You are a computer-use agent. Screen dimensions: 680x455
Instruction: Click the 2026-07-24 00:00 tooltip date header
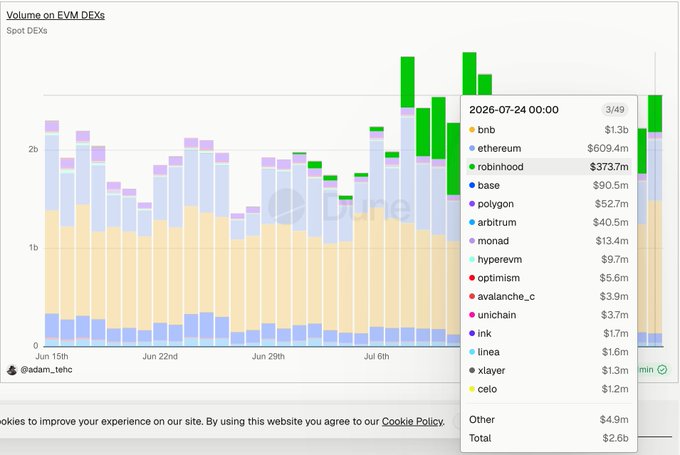coord(514,110)
